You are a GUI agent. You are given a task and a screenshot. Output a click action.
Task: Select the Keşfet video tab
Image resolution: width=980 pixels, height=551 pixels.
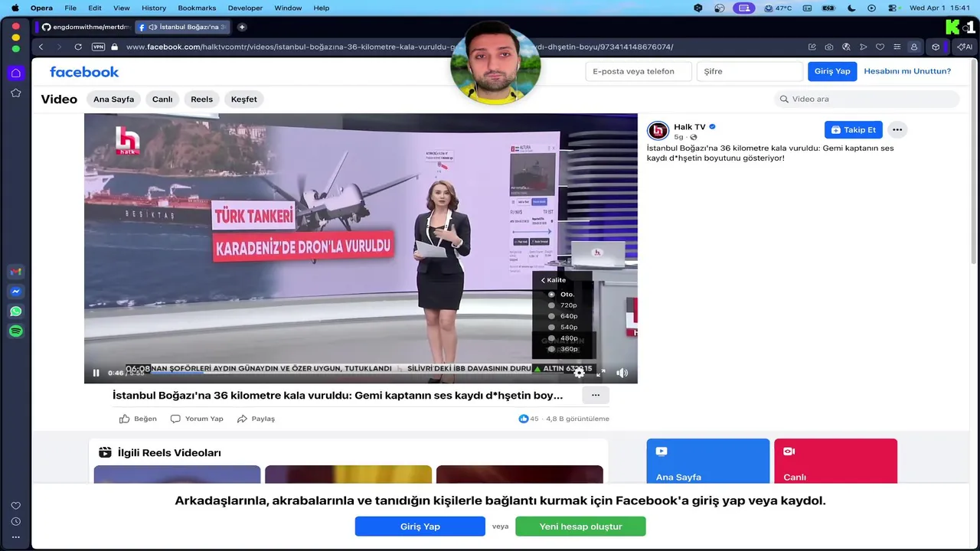pyautogui.click(x=244, y=99)
